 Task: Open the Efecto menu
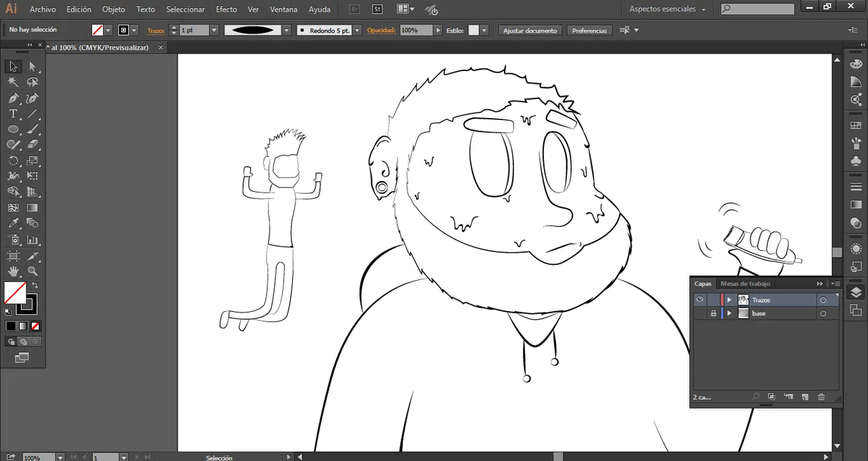point(226,9)
